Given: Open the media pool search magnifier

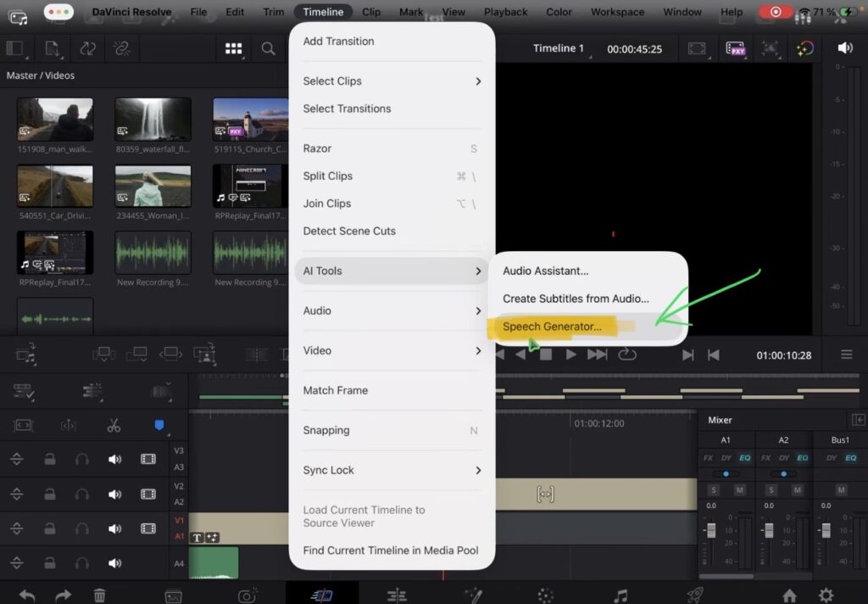Looking at the screenshot, I should coord(268,48).
